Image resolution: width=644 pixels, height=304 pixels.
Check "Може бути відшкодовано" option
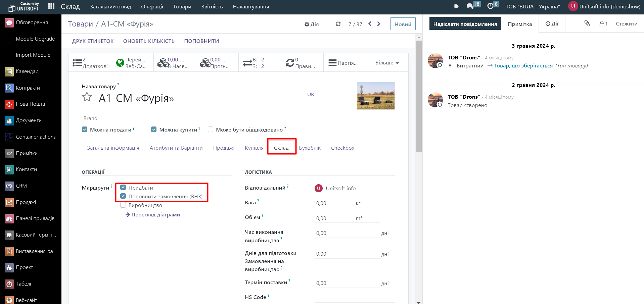(x=211, y=130)
